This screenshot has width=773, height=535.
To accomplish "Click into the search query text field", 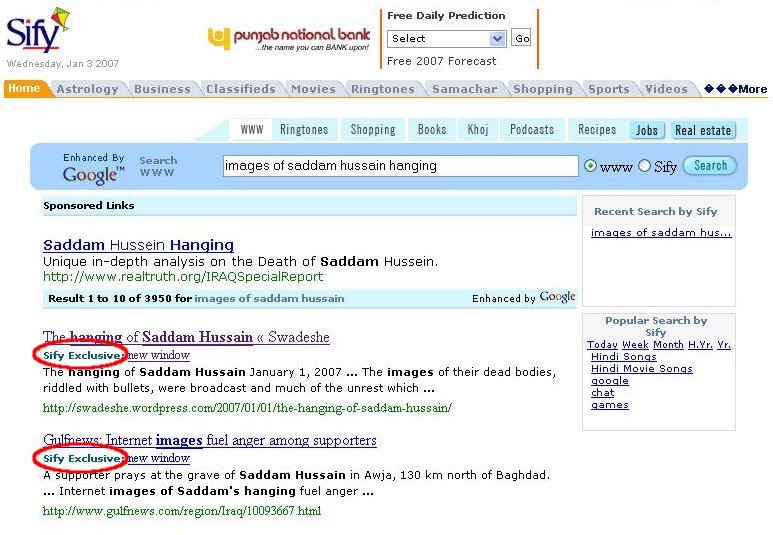I will click(x=400, y=166).
